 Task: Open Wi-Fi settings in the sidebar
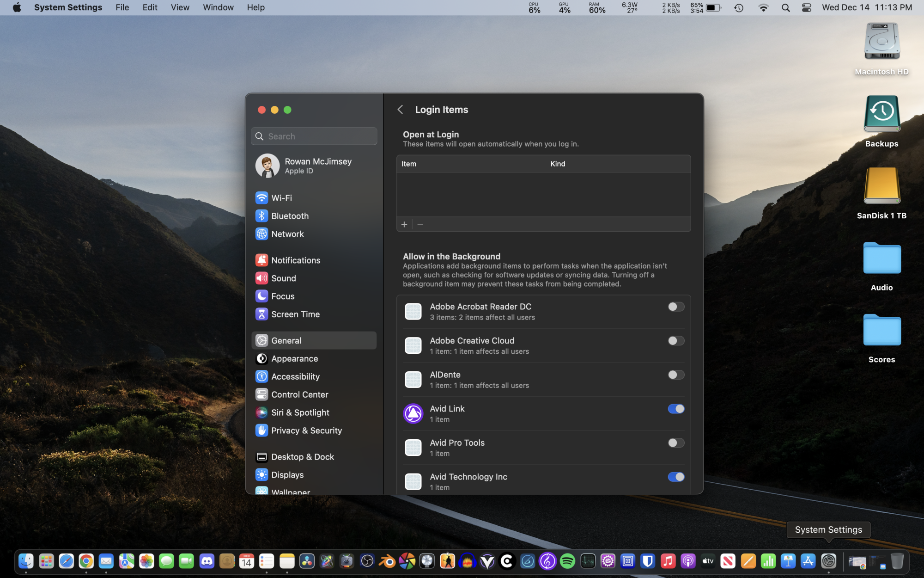tap(281, 198)
